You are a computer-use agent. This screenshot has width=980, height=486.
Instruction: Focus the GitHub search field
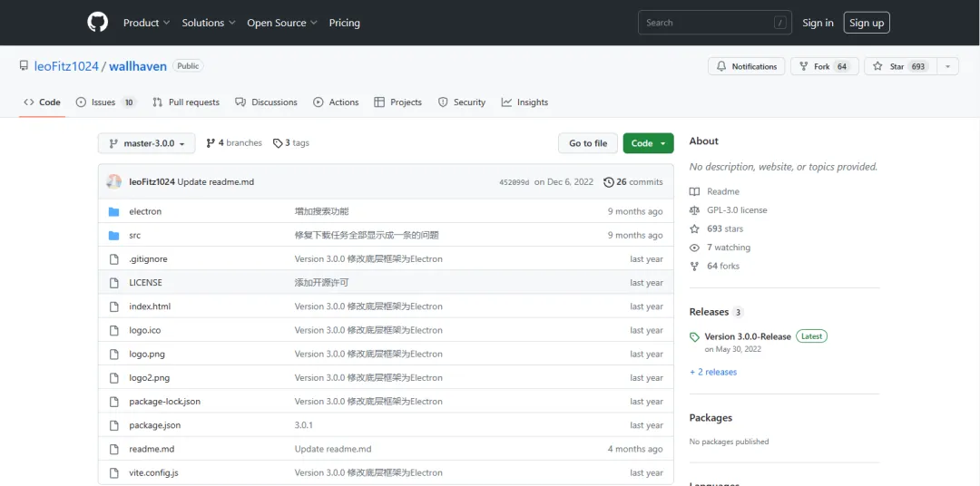(x=714, y=23)
